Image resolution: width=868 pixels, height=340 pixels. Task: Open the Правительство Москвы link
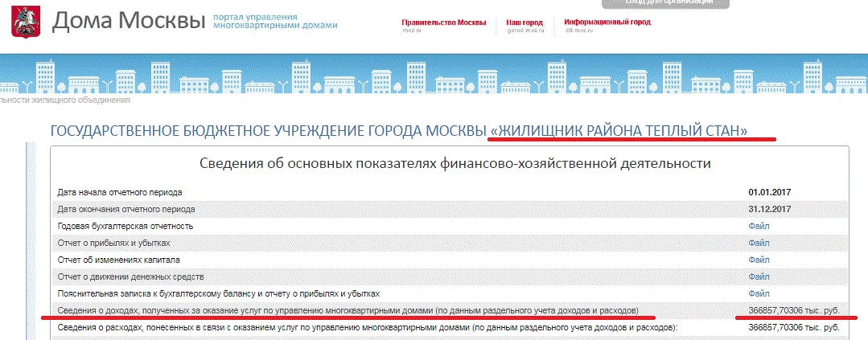pos(444,23)
